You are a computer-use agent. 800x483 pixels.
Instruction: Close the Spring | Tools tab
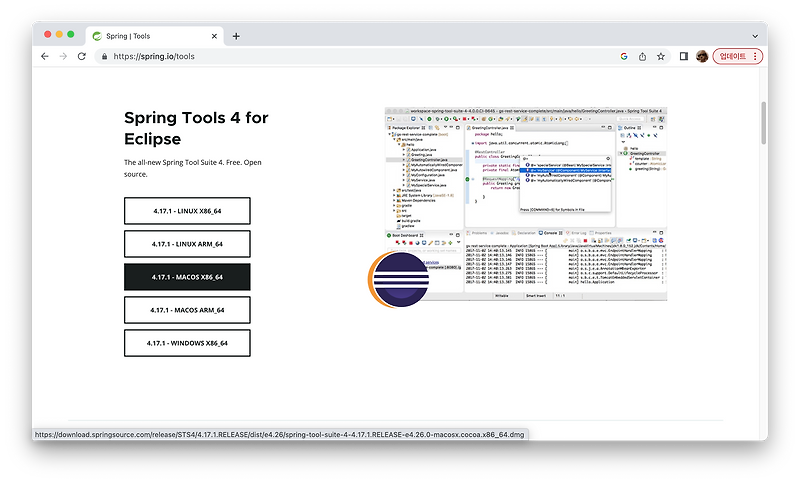214,36
